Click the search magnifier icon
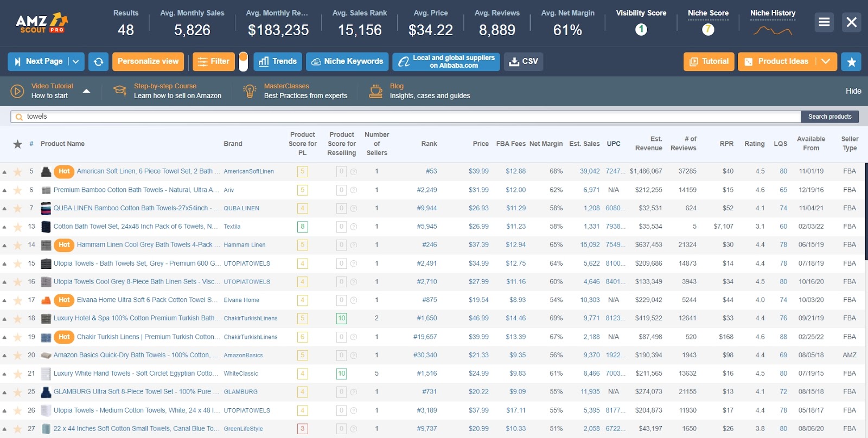This screenshot has height=438, width=868. pos(19,117)
